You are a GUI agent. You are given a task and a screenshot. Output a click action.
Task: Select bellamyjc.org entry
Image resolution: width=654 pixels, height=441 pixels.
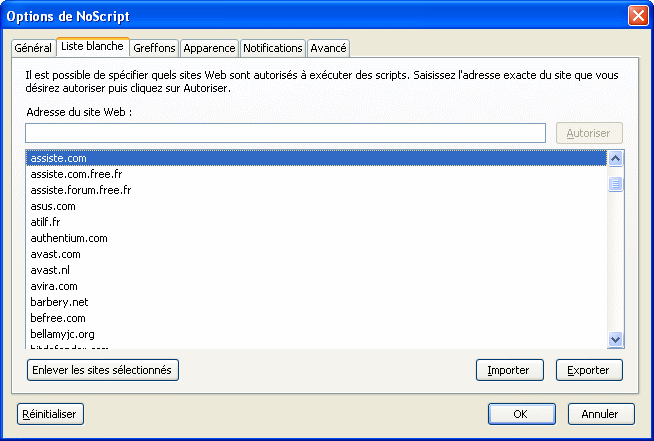pos(316,334)
